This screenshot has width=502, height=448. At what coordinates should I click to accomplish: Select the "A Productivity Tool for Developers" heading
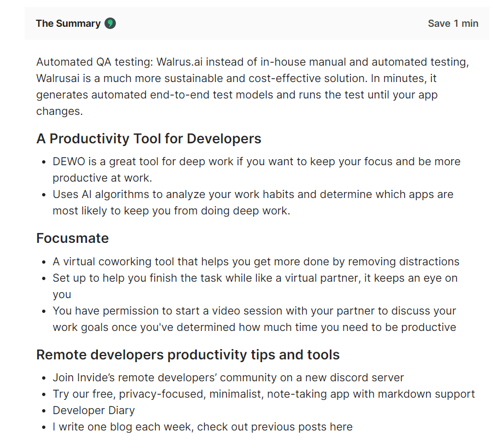[149, 138]
